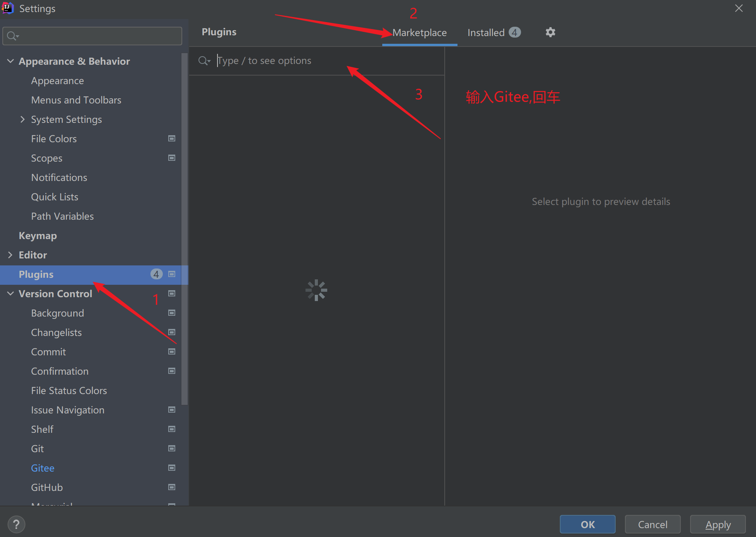
Task: Select Scopes settings
Action: (x=47, y=158)
